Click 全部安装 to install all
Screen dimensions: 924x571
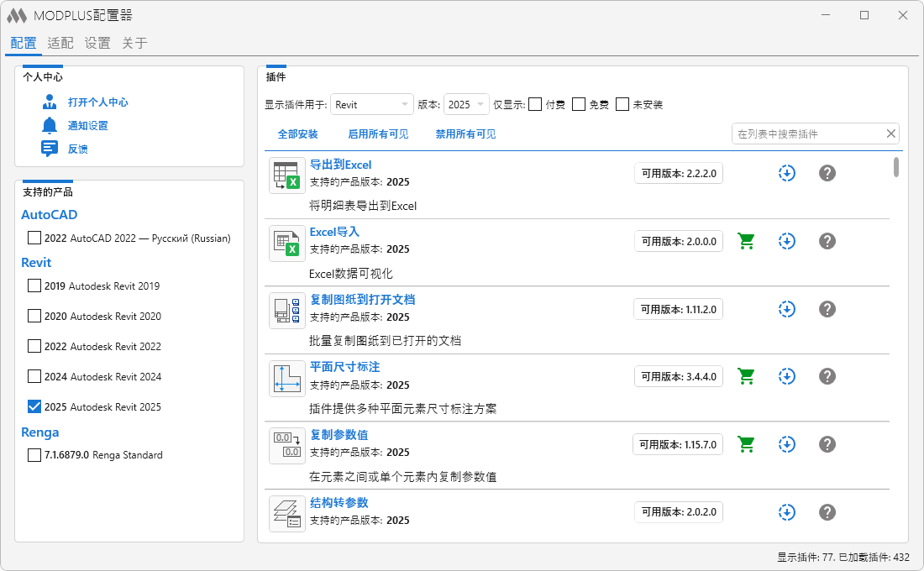click(x=297, y=134)
